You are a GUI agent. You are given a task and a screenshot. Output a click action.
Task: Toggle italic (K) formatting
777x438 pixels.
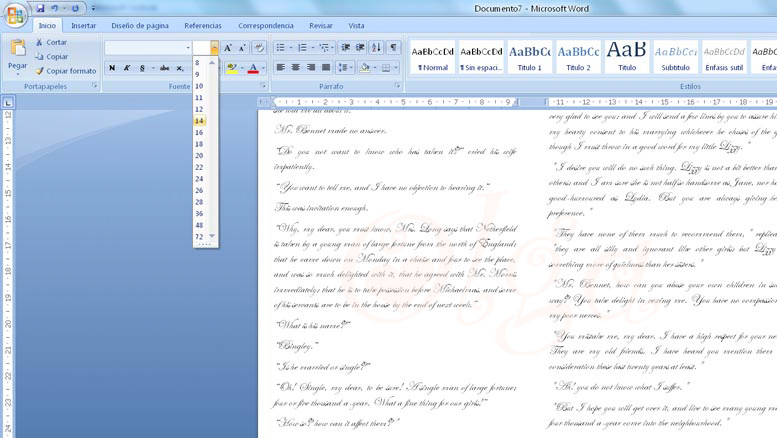[127, 68]
